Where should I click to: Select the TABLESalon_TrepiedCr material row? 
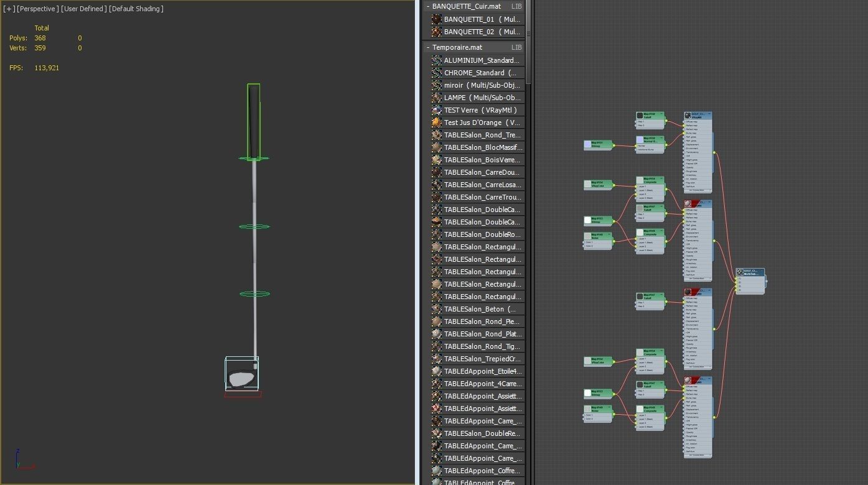point(477,359)
